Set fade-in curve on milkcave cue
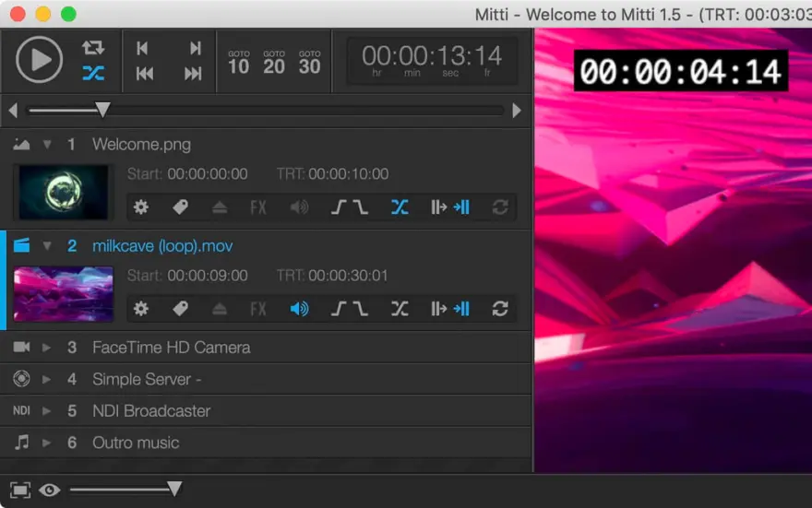812x508 pixels. 339,309
